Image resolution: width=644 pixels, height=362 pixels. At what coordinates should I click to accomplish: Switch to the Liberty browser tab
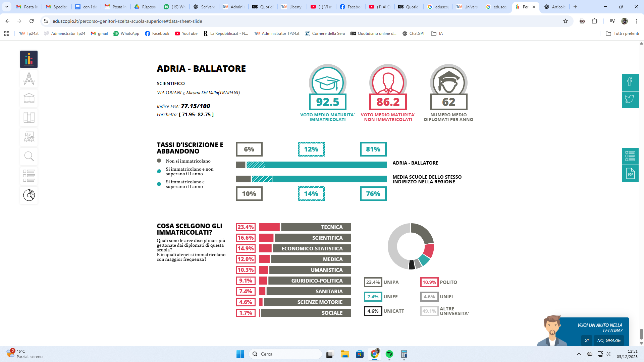[x=292, y=7]
